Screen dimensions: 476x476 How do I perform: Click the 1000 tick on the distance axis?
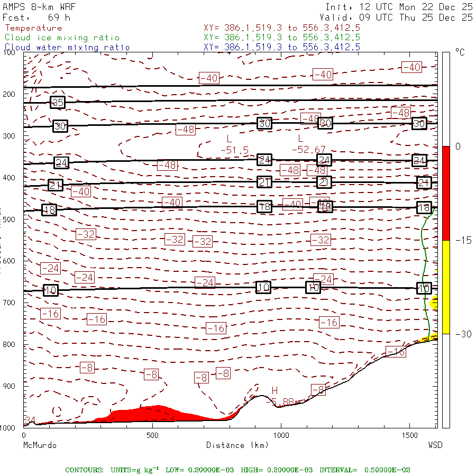point(281,435)
